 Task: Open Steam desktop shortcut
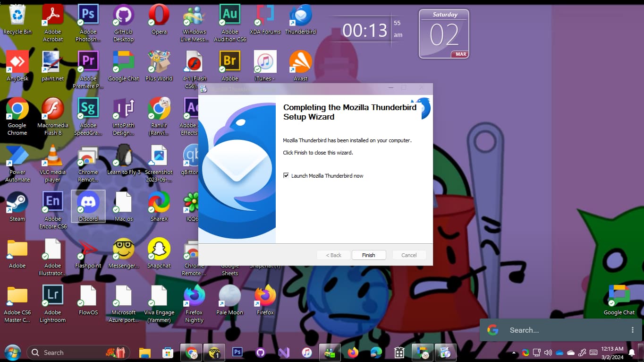17,206
